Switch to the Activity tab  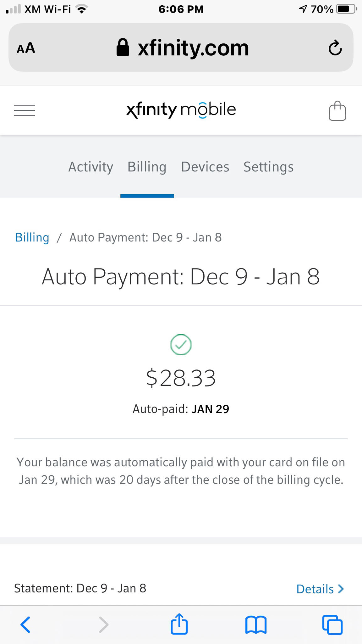click(x=91, y=167)
